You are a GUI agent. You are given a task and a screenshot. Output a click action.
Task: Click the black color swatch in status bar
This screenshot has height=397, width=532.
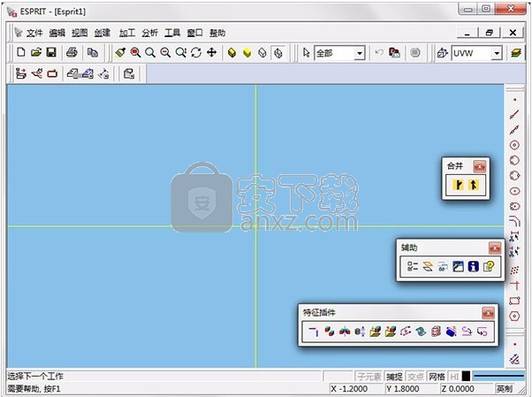[x=467, y=377]
